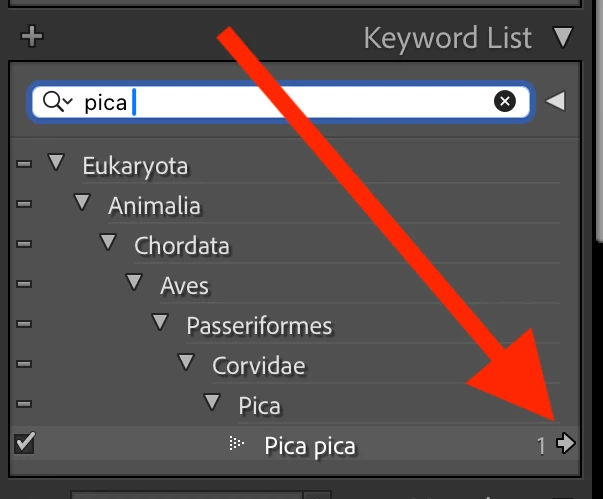Screen dimensions: 603x499
Task: Toggle the dash box beside Aves
Action: coord(25,285)
